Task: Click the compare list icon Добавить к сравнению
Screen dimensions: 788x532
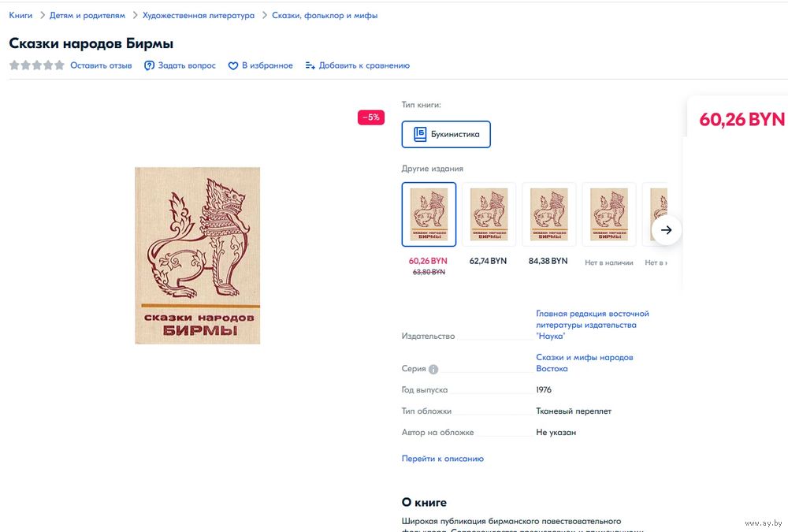Action: point(310,66)
